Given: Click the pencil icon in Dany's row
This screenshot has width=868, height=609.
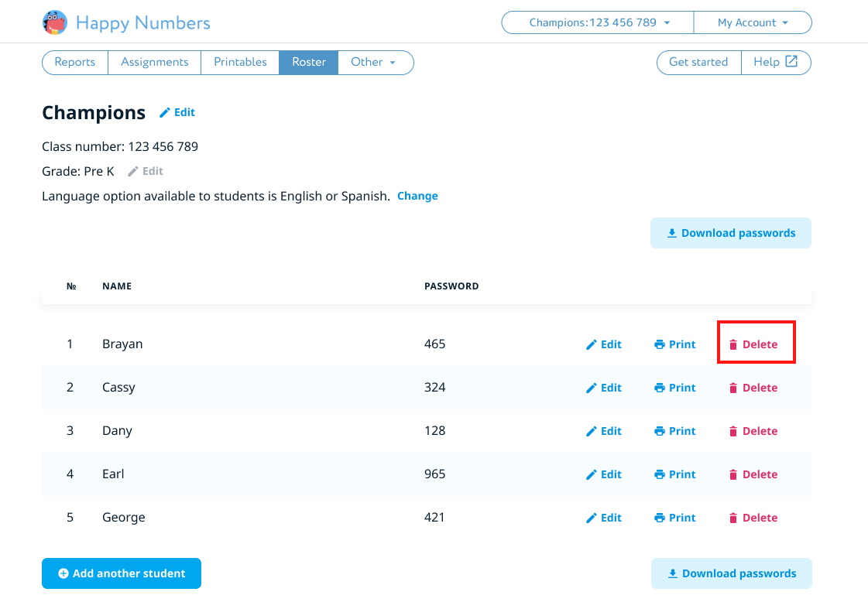Looking at the screenshot, I should click(592, 432).
